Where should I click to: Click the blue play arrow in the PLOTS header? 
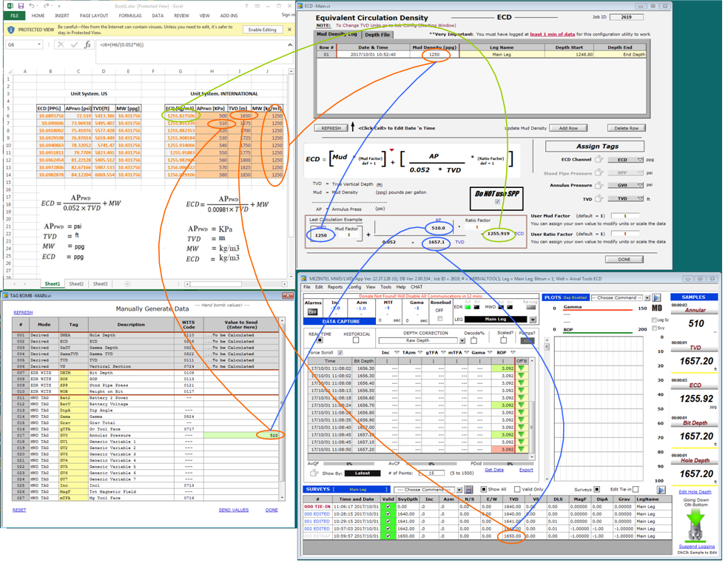point(656,297)
